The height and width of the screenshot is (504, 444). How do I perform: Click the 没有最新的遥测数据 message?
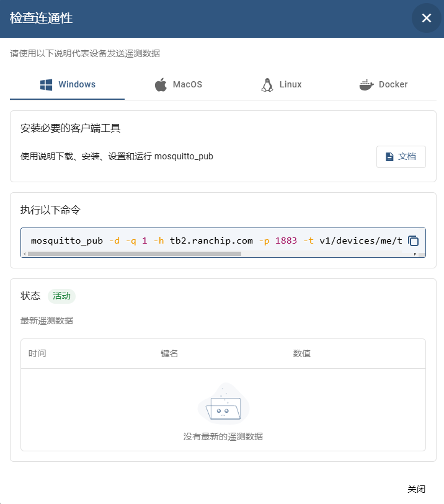[223, 436]
